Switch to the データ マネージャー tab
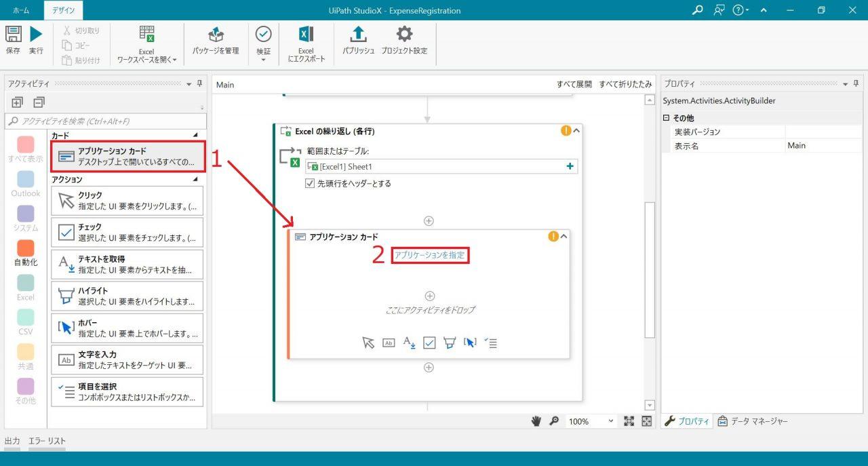 click(x=753, y=421)
